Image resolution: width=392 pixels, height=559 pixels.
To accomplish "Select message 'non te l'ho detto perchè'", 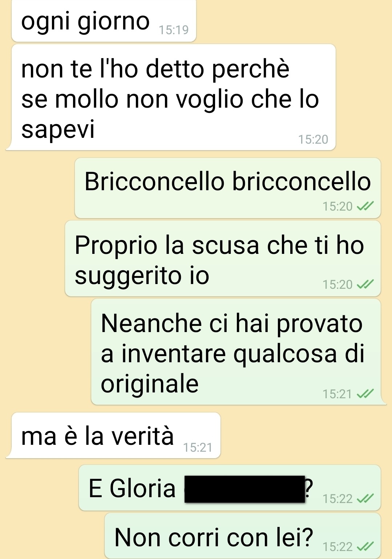I will (171, 97).
